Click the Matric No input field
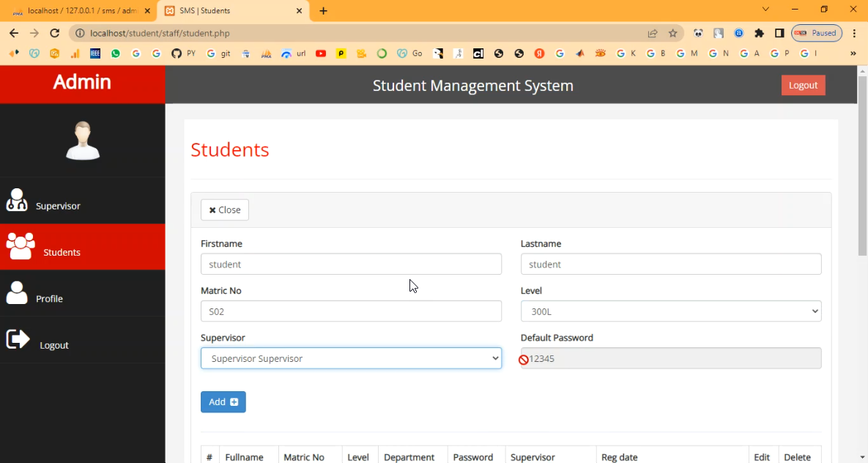Image resolution: width=868 pixels, height=463 pixels. [x=351, y=311]
